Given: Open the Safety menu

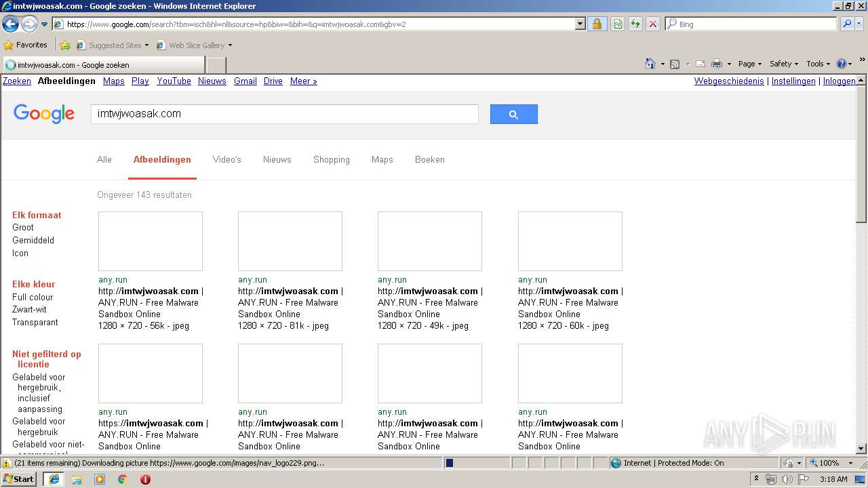Looking at the screenshot, I should point(784,64).
